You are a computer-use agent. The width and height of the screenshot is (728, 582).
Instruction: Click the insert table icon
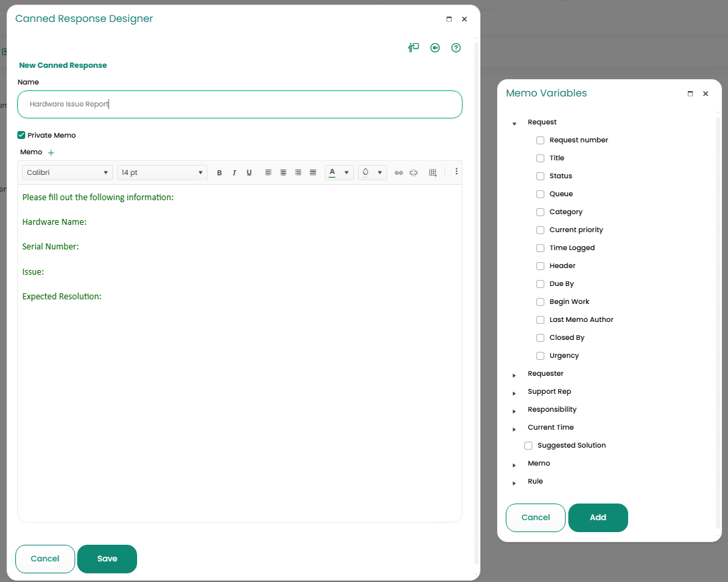pos(433,173)
